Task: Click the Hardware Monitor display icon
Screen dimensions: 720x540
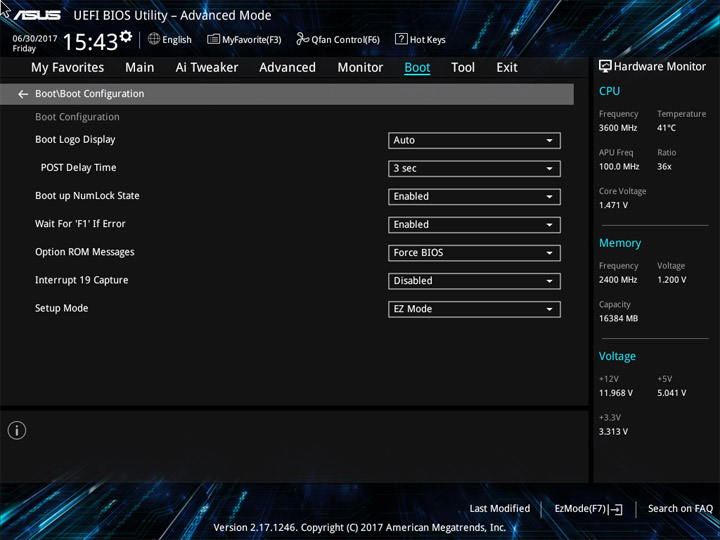Action: (605, 66)
